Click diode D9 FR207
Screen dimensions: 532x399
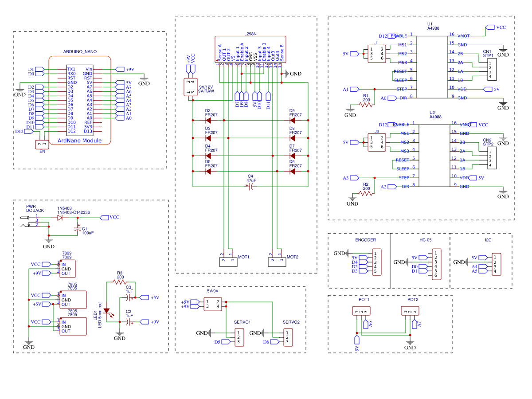[x=292, y=120]
